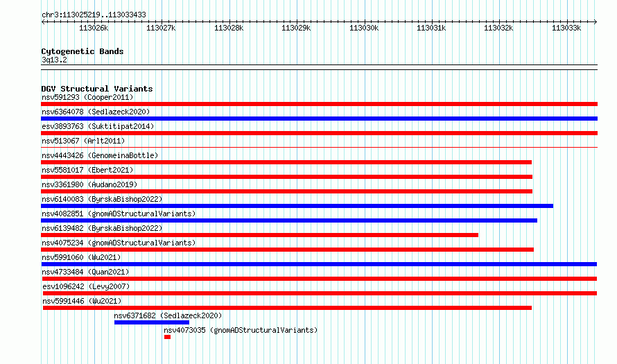Click the 113033k ruler position
Image resolution: width=617 pixels, height=364 pixels.
pyautogui.click(x=566, y=28)
